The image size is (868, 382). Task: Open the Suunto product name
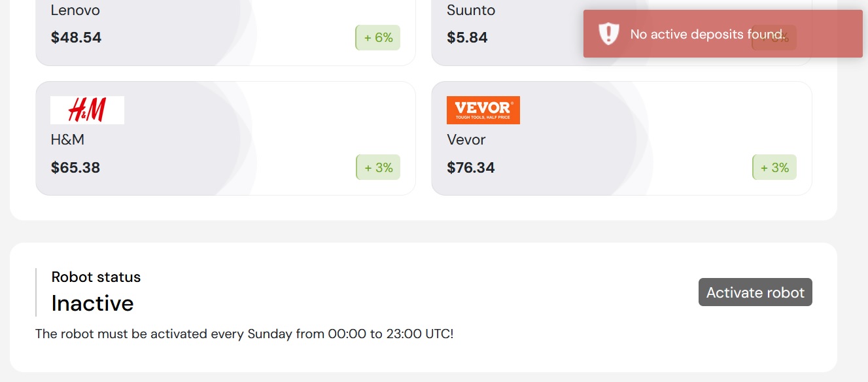click(x=471, y=10)
